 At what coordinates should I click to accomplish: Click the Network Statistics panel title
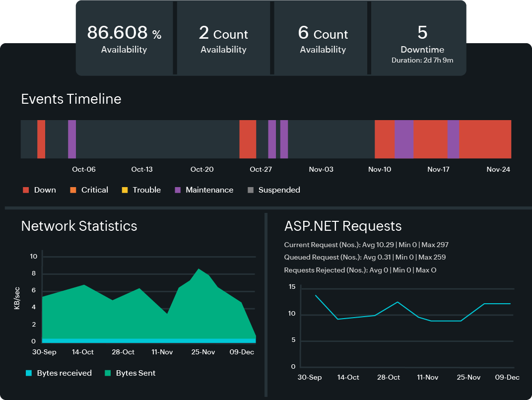79,226
